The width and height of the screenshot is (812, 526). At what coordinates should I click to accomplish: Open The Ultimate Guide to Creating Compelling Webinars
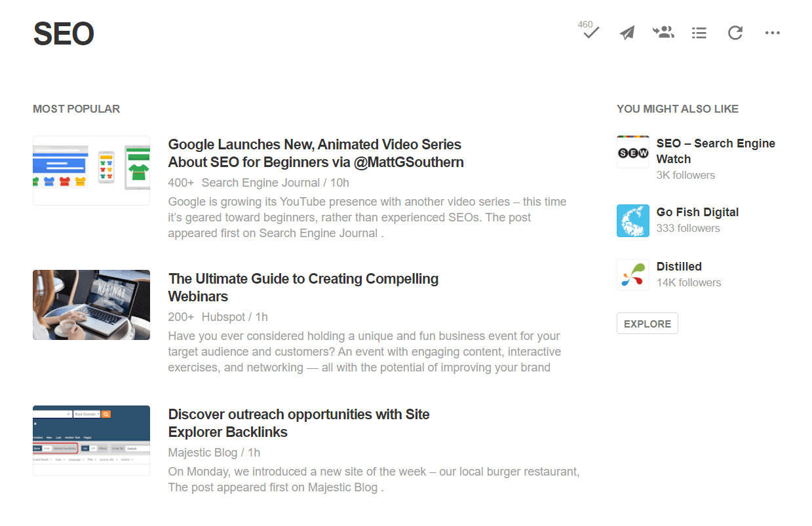click(x=303, y=287)
